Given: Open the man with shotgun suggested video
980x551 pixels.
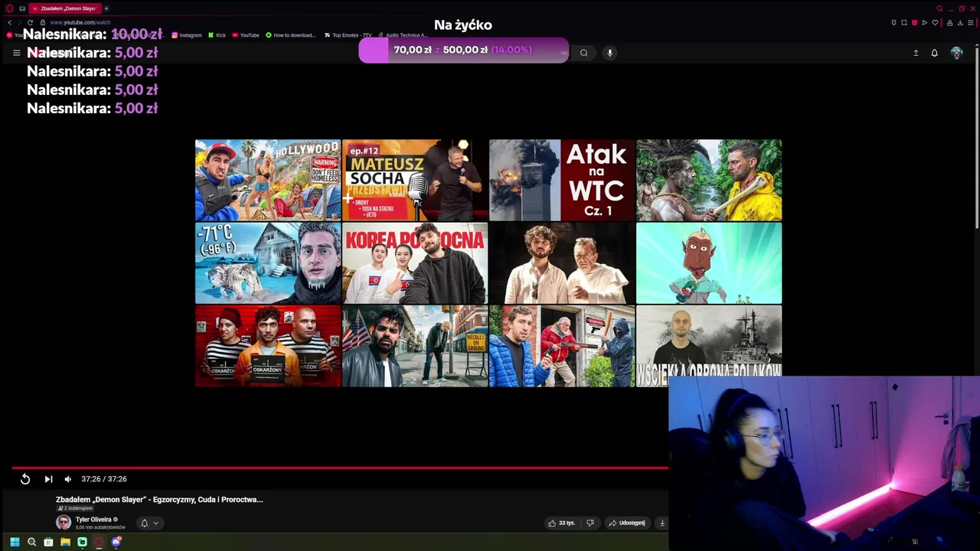Looking at the screenshot, I should pyautogui.click(x=562, y=346).
